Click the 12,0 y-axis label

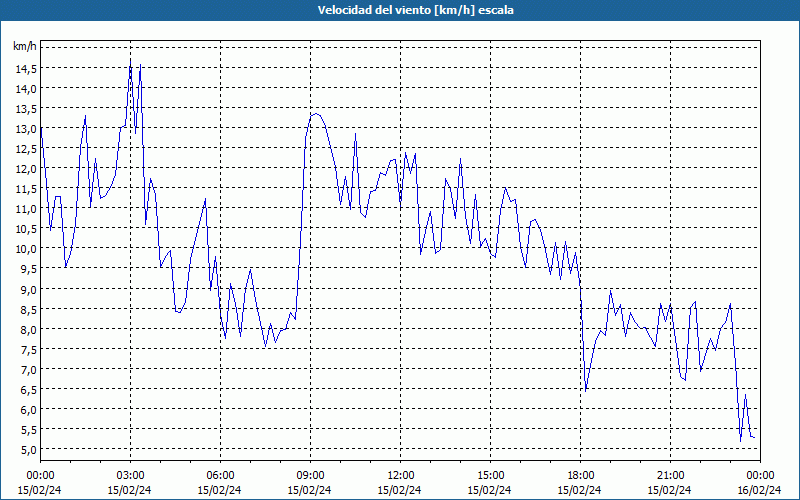pos(26,168)
